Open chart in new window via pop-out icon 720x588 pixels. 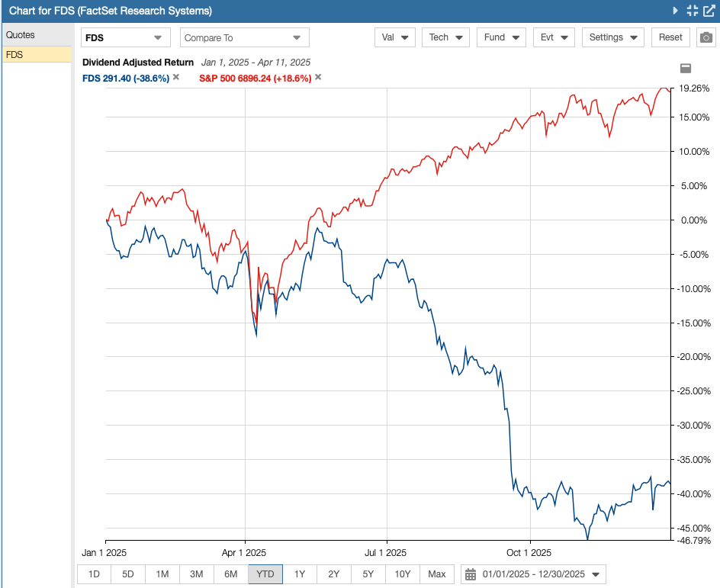pyautogui.click(x=709, y=11)
